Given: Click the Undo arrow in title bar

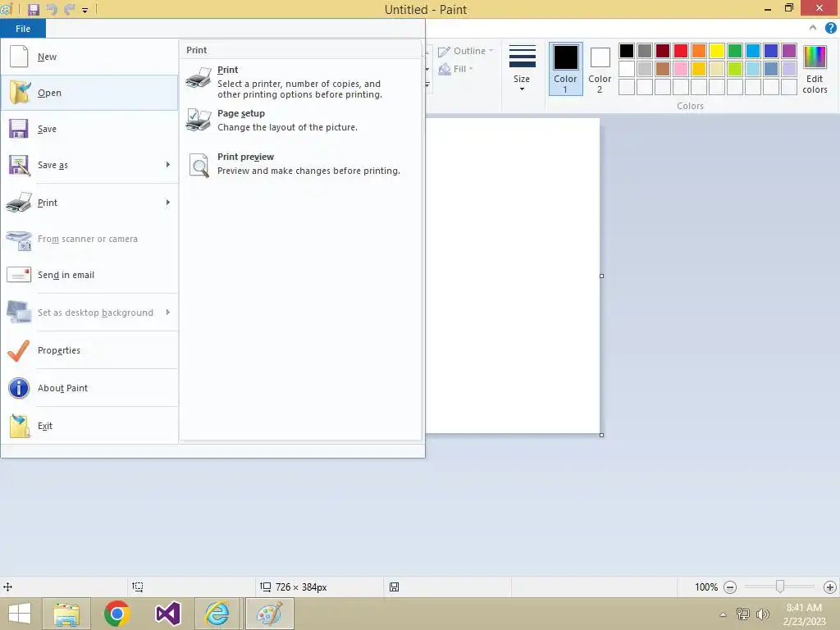Looking at the screenshot, I should [x=52, y=9].
